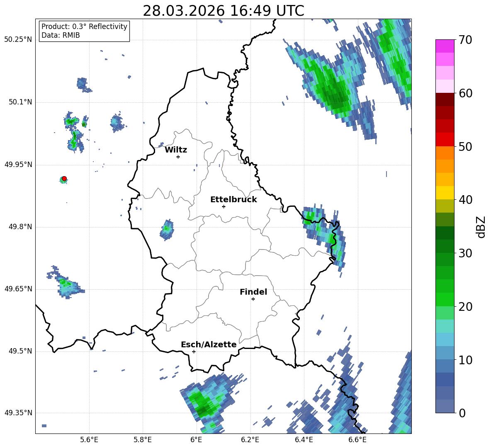The width and height of the screenshot is (491, 448).
Task: Click the 6.4°E longitude label
Action: coord(304,440)
